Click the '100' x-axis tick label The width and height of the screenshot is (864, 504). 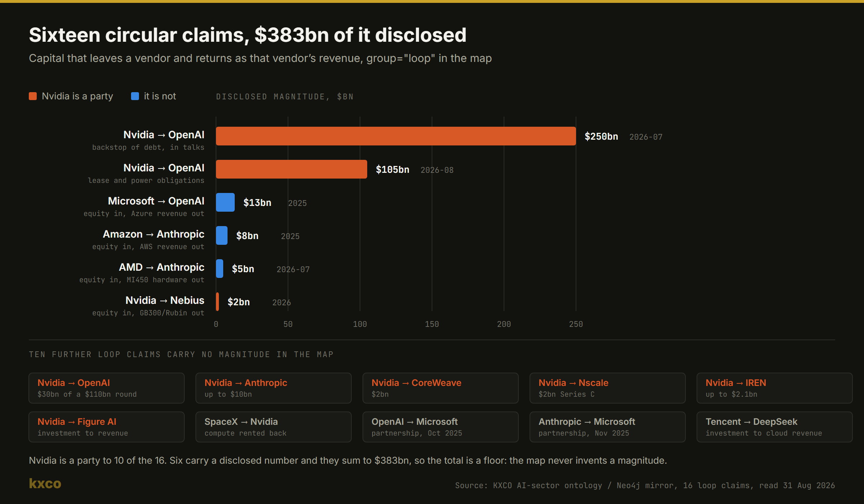pos(360,324)
